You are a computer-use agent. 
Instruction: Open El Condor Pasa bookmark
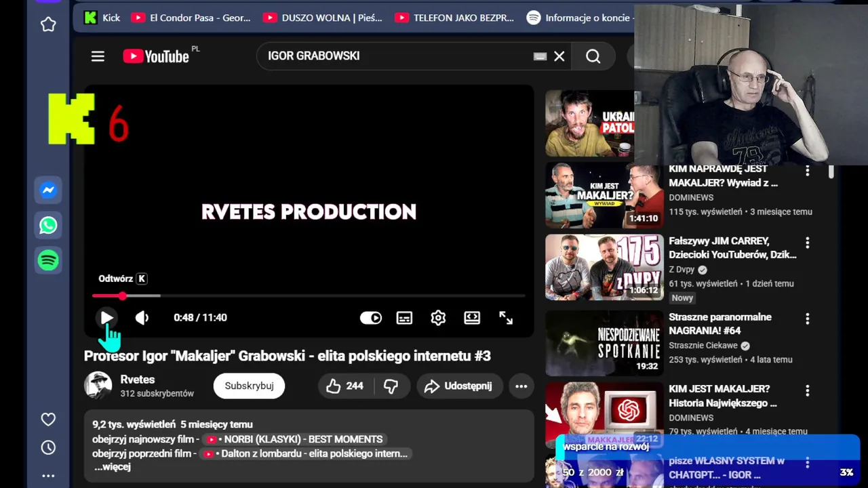point(191,18)
